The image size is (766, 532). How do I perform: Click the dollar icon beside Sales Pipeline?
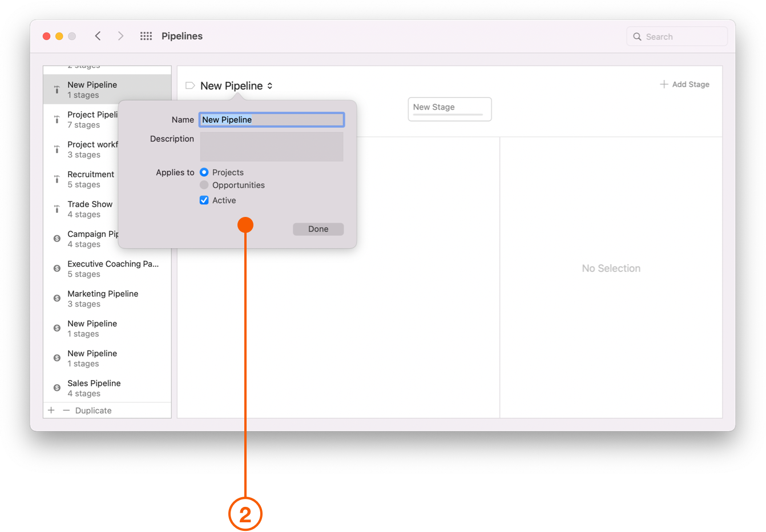coord(57,387)
